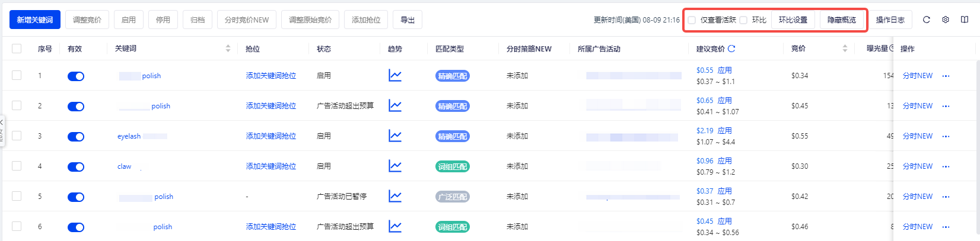Open more actions ellipsis for row 4
The height and width of the screenshot is (241, 980).
point(946,166)
